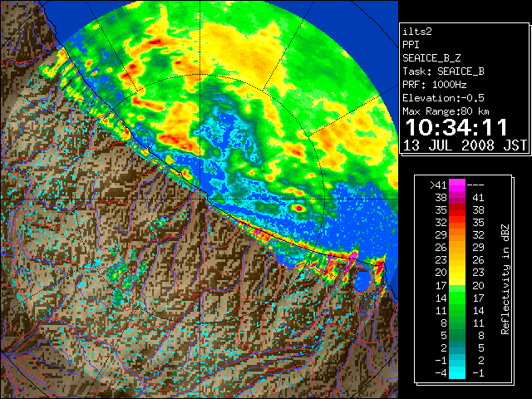Viewport: 532px width, 399px height.
Task: Click the 'Max Range:80 km' text
Action: (446, 111)
